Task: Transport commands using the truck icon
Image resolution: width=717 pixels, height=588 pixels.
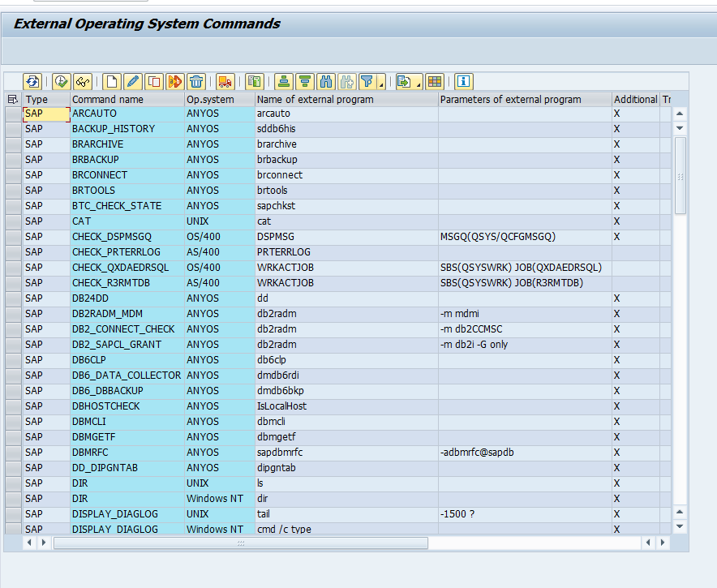Action: [225, 81]
